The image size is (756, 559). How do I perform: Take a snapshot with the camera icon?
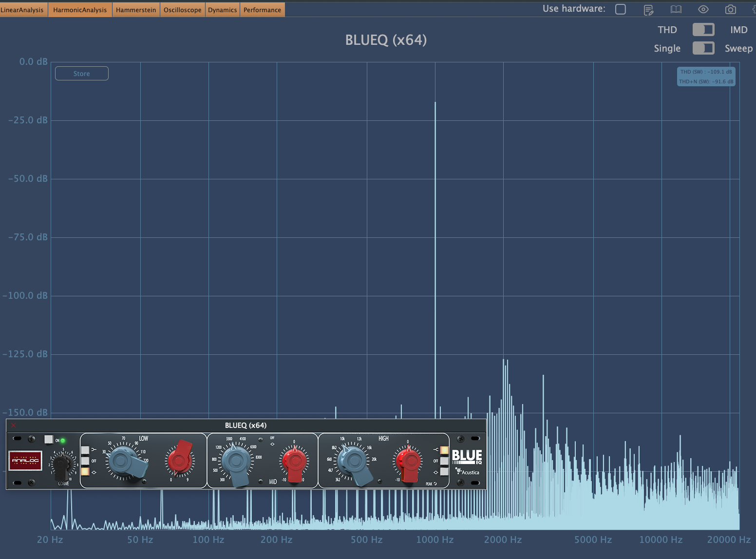coord(730,9)
